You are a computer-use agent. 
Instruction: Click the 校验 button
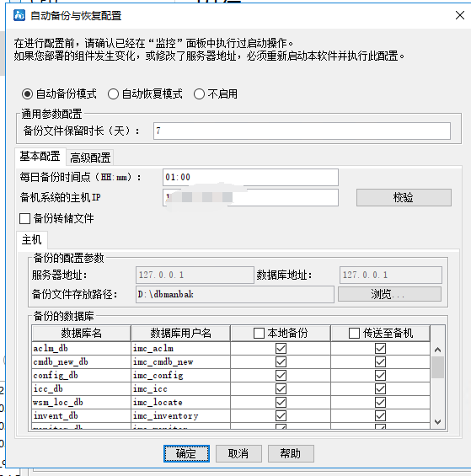[x=404, y=198]
